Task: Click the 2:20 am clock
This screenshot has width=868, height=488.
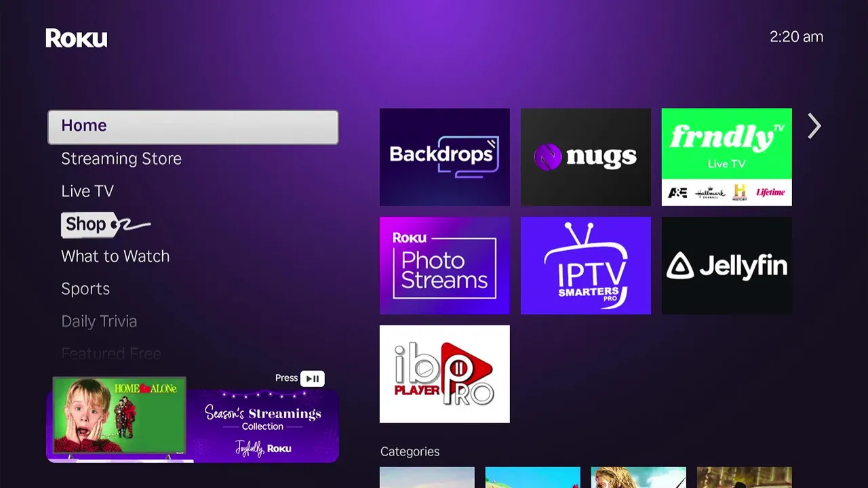Action: 796,37
